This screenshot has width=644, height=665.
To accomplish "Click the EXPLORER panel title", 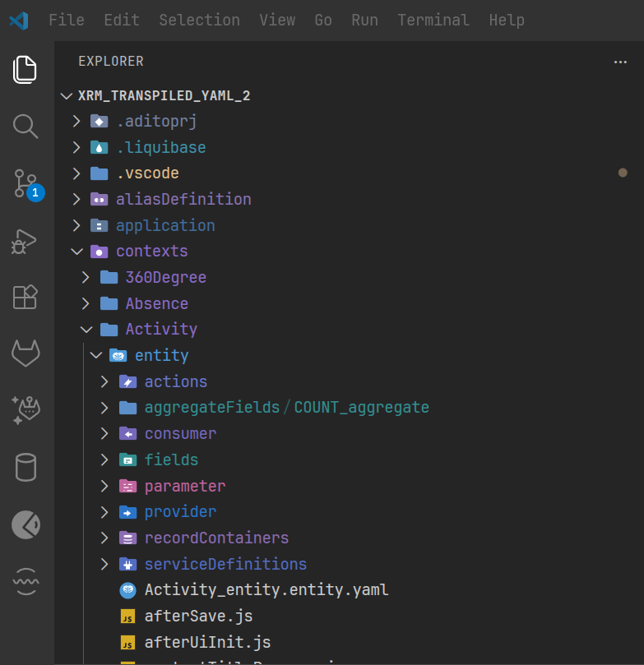I will pos(111,62).
